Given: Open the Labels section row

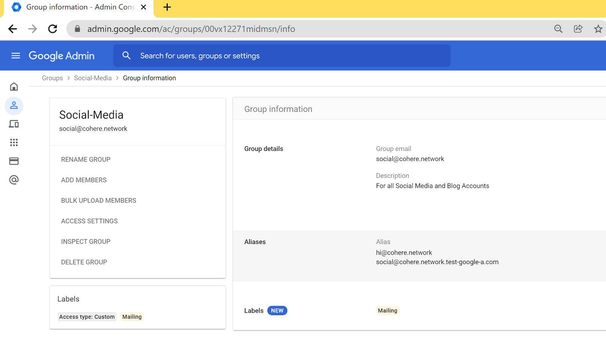Looking at the screenshot, I should coord(420,306).
